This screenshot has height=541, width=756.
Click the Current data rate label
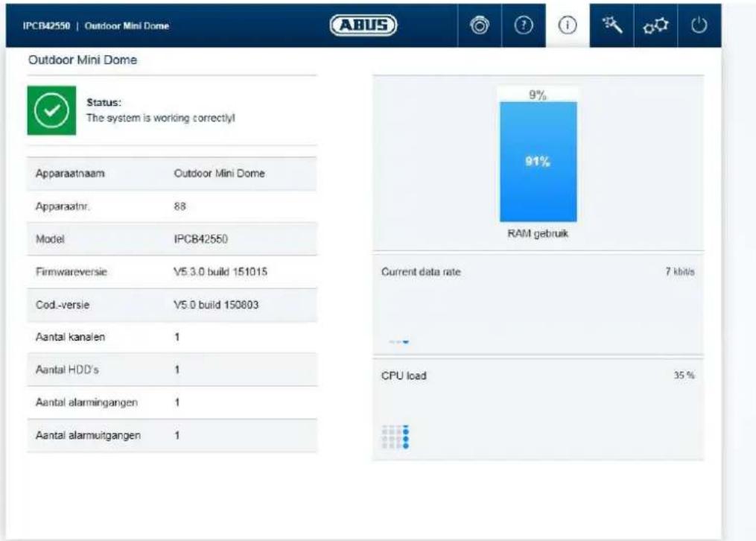coord(421,272)
